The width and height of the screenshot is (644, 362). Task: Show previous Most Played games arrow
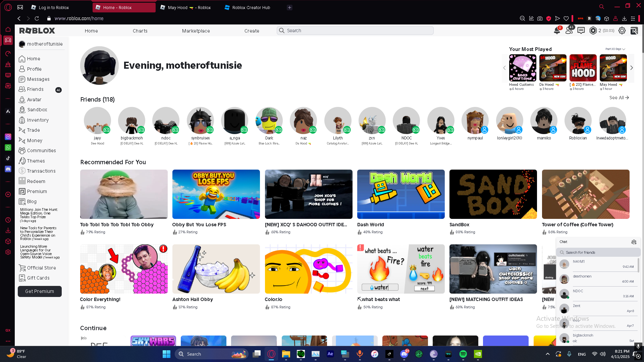click(x=504, y=68)
